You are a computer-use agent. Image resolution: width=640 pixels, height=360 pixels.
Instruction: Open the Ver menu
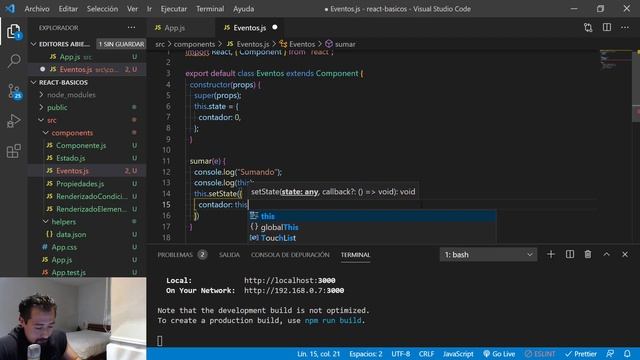[x=132, y=9]
